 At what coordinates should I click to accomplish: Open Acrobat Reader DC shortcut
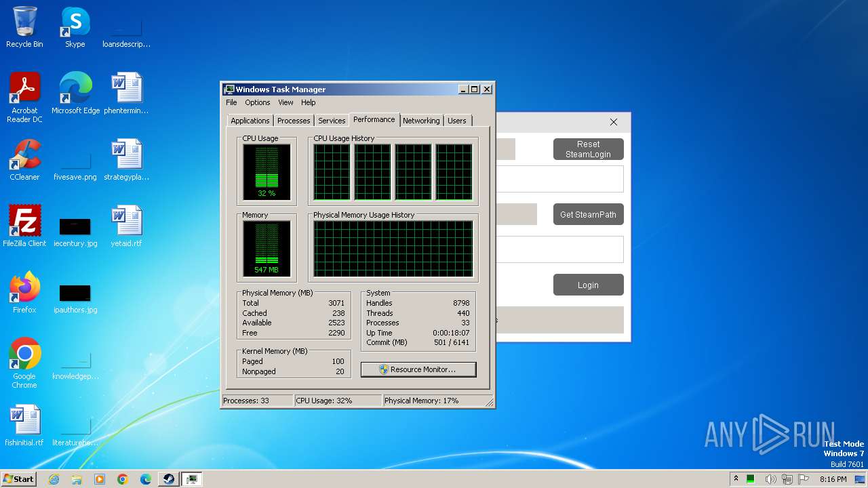click(x=24, y=97)
